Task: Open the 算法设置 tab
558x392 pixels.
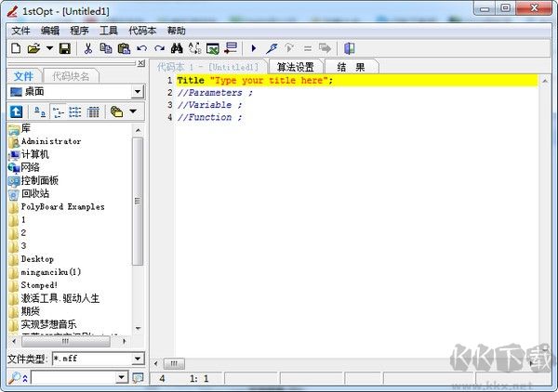Action: 296,67
